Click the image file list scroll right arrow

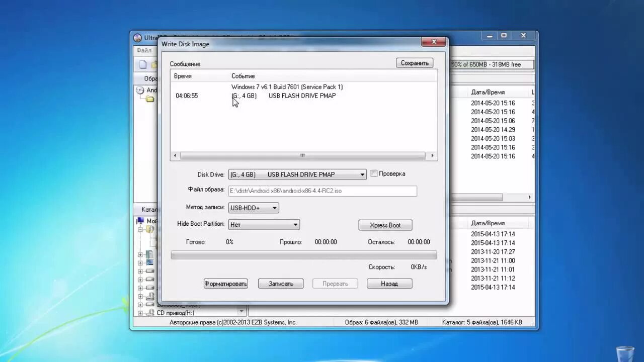coord(530,198)
